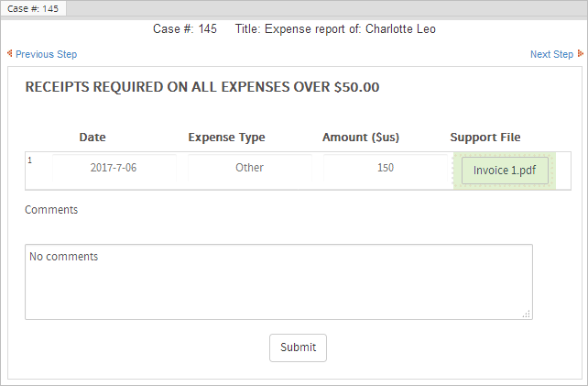Screen dimensions: 588x386
Task: Click the Expense Type field showing Other
Action: point(249,168)
